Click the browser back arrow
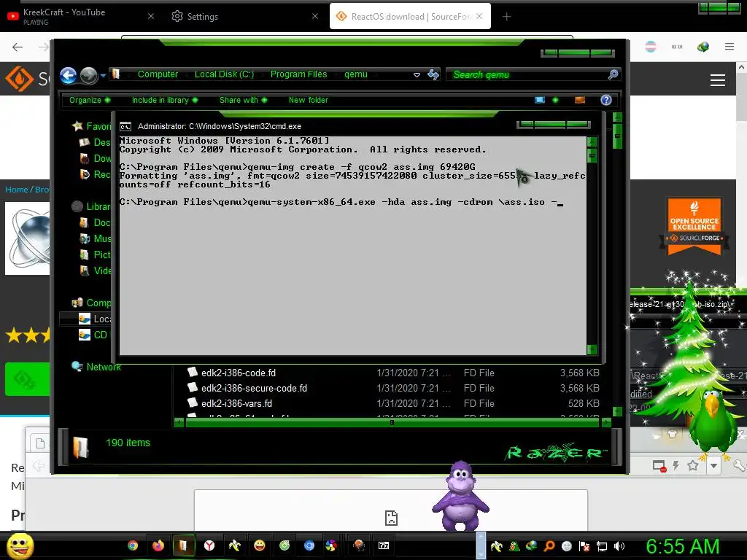Image resolution: width=747 pixels, height=560 pixels. [18, 47]
